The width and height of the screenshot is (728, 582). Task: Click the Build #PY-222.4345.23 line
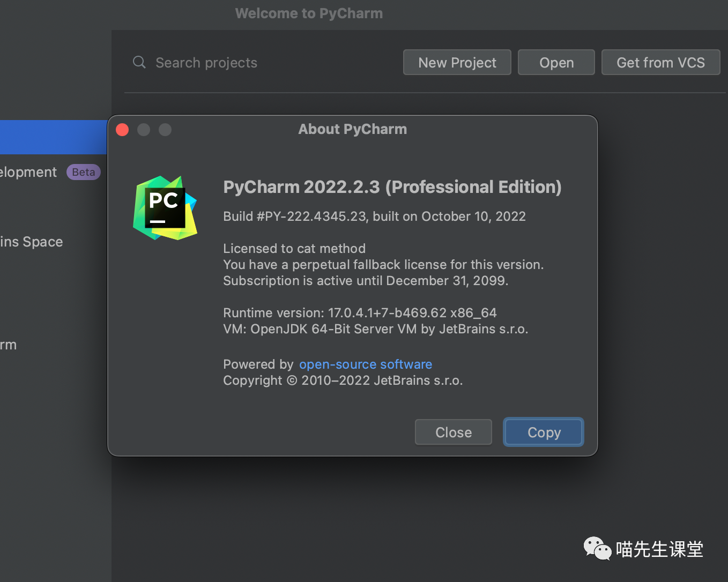pos(374,217)
